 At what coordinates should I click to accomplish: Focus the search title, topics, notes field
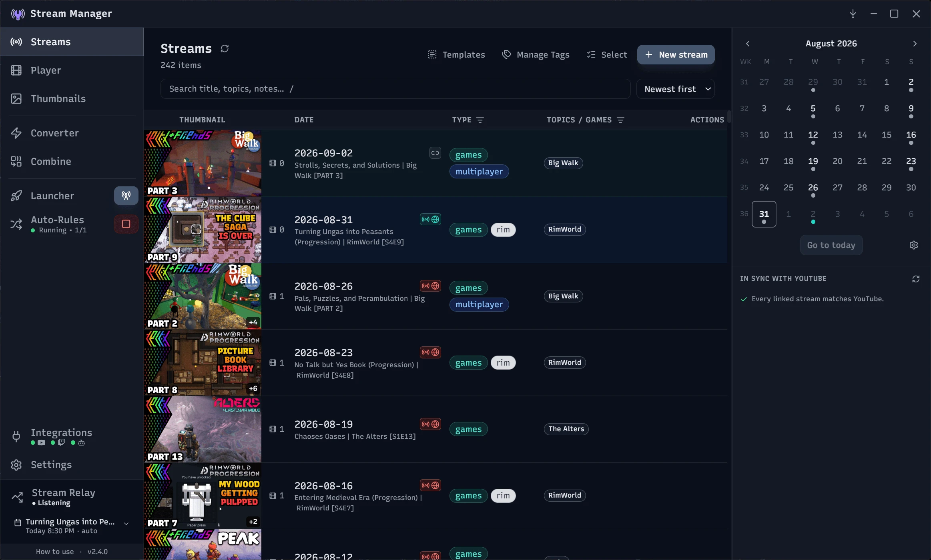coord(395,89)
